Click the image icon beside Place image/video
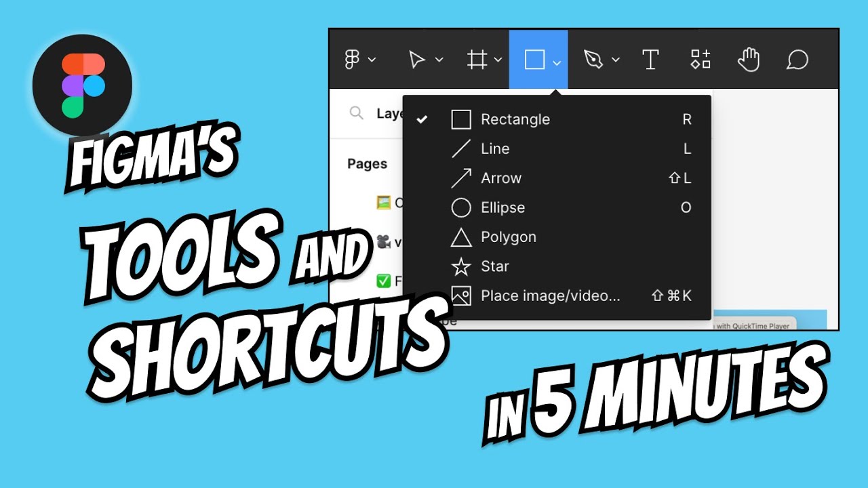This screenshot has height=488, width=868. (461, 296)
